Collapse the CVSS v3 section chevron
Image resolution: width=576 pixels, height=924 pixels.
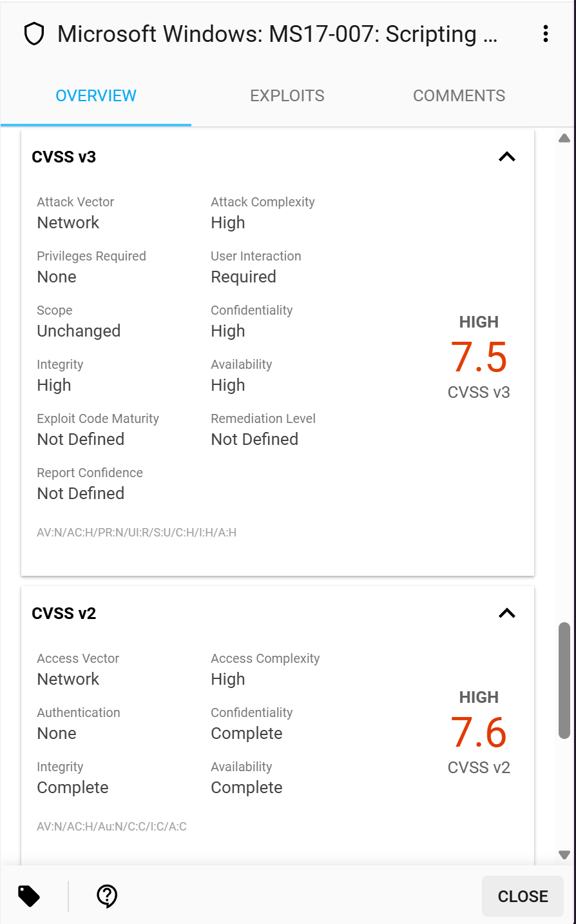[x=507, y=157]
